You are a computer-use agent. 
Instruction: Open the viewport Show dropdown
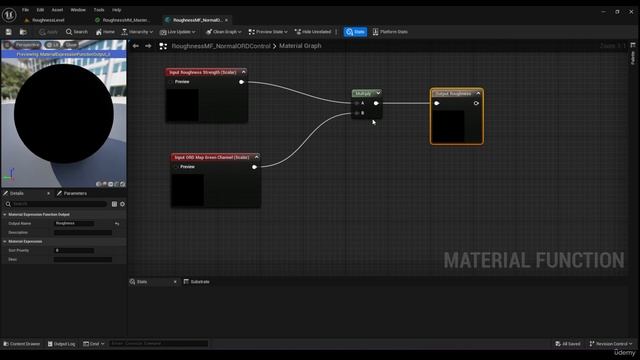click(71, 45)
